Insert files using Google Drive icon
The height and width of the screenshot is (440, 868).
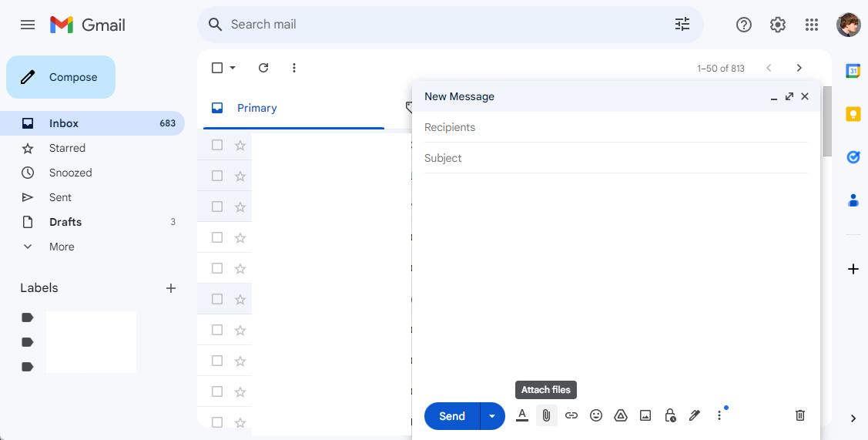click(x=621, y=415)
